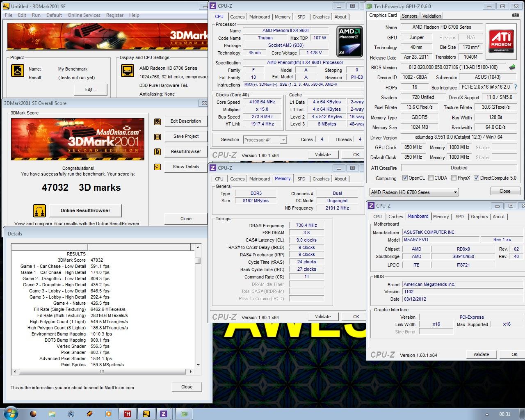Click Close in the Details window
The image size is (525, 420).
click(187, 387)
